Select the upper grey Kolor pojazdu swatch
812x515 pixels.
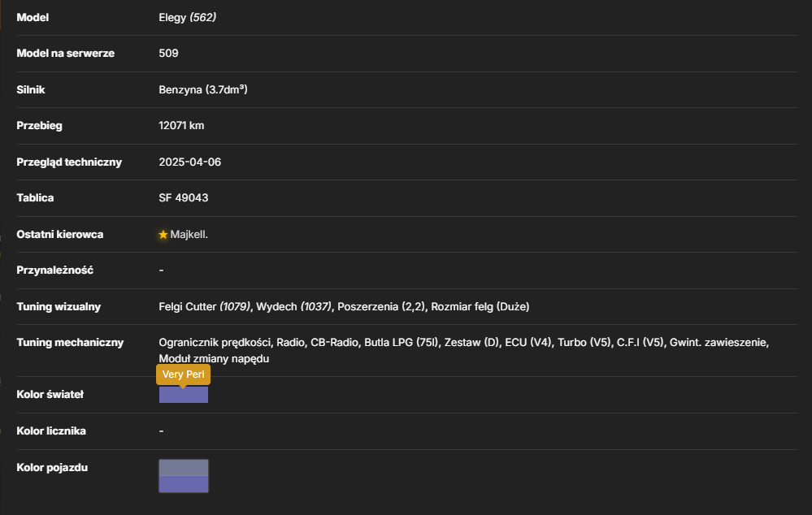(184, 468)
